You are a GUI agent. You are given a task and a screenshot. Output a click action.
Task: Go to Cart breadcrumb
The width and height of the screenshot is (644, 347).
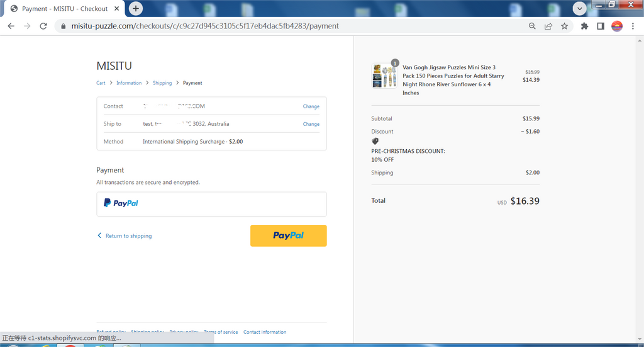101,83
